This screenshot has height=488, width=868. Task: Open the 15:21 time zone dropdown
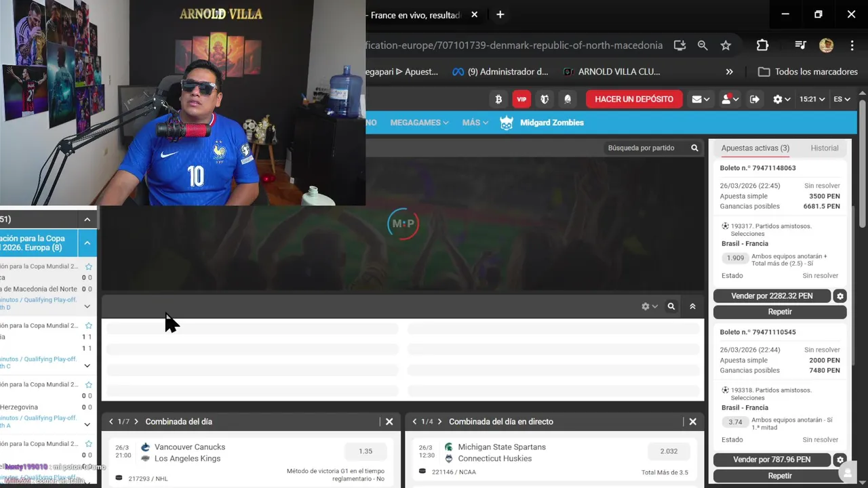[812, 99]
